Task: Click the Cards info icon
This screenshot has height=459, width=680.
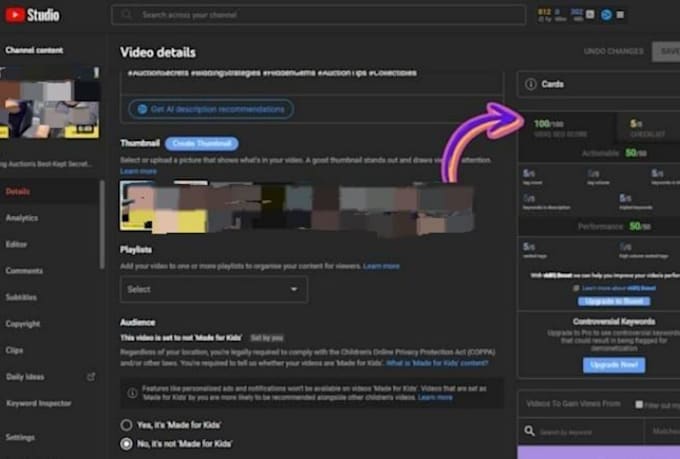Action: tap(530, 84)
